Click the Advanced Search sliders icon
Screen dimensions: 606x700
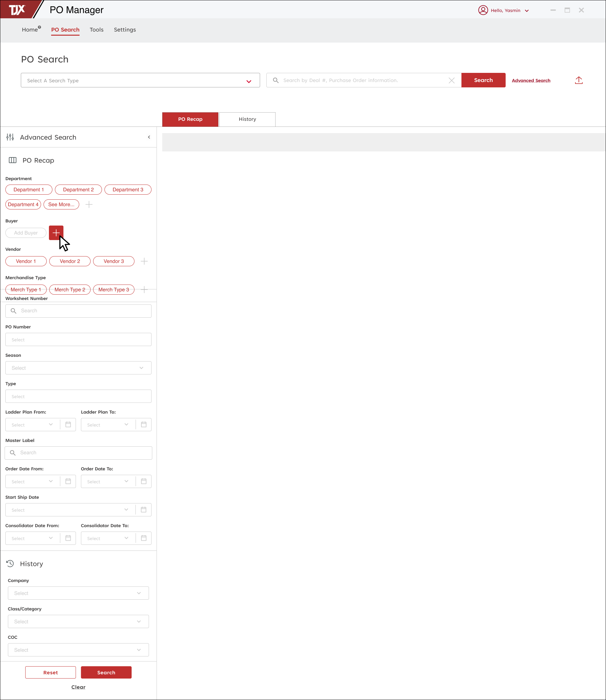tap(10, 137)
